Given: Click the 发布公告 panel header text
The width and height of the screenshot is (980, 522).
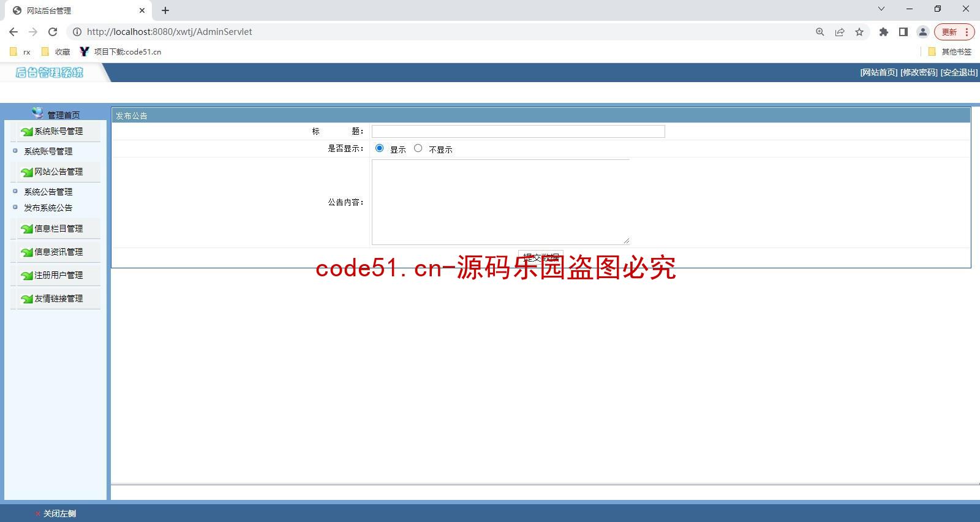Looking at the screenshot, I should click(x=132, y=116).
